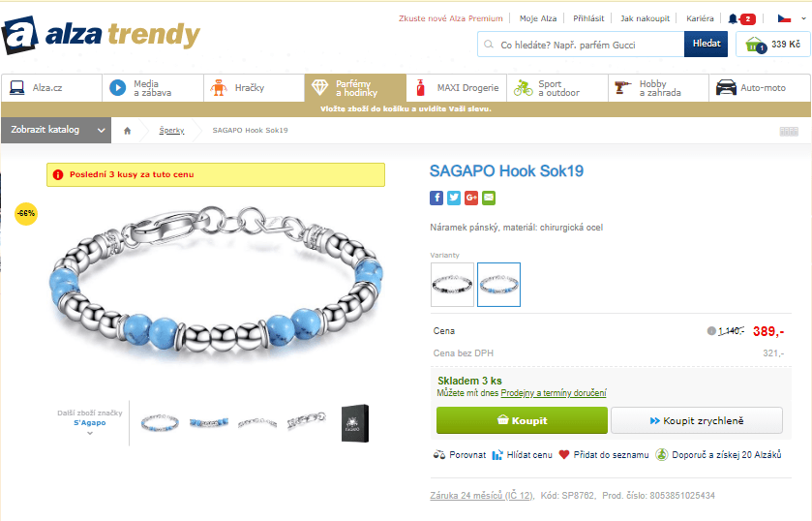The width and height of the screenshot is (812, 521).
Task: Expand Zobrazit katalog dropdown
Action: (x=56, y=130)
